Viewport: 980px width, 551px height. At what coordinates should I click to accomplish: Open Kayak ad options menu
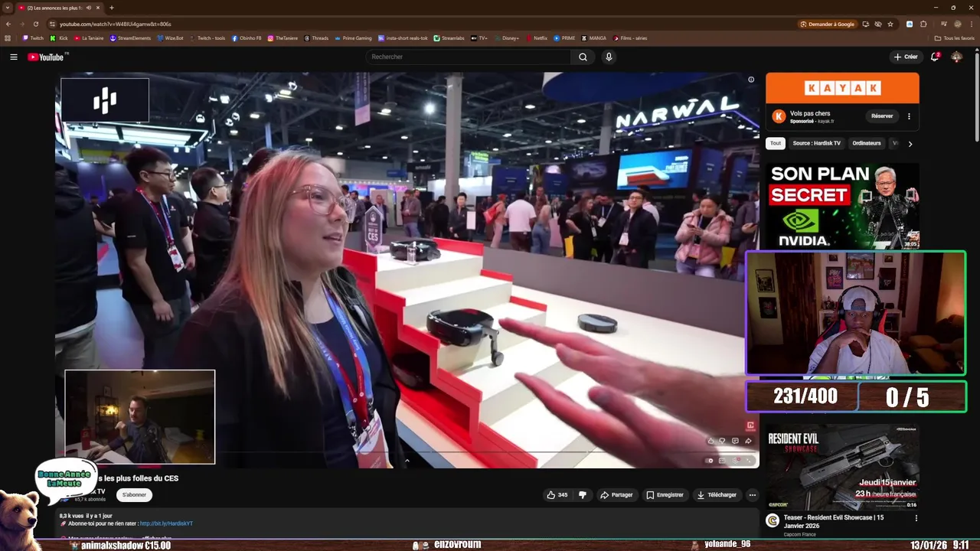[x=909, y=116]
